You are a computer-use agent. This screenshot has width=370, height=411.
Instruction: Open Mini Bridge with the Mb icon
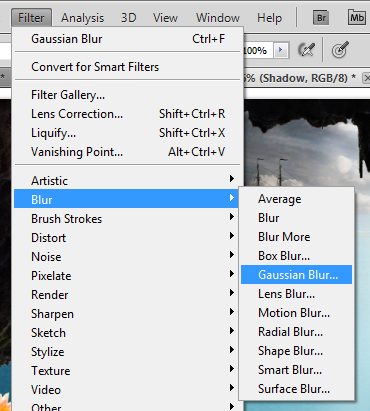(x=356, y=18)
